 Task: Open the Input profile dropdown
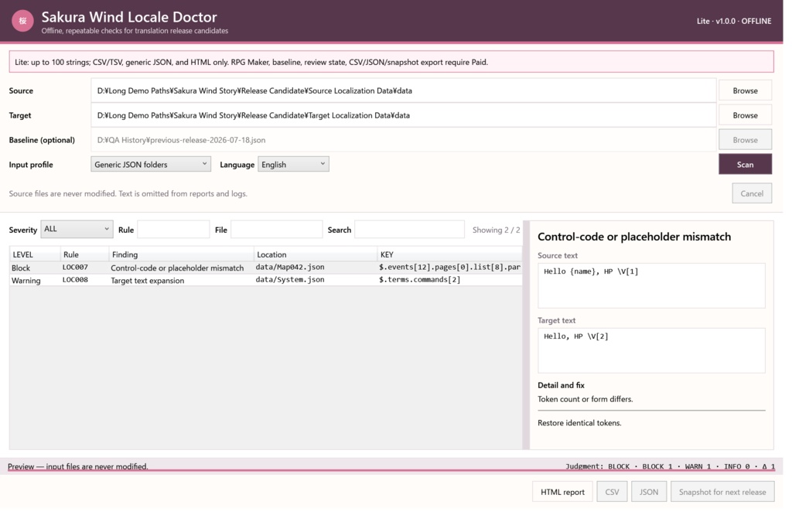(x=151, y=164)
